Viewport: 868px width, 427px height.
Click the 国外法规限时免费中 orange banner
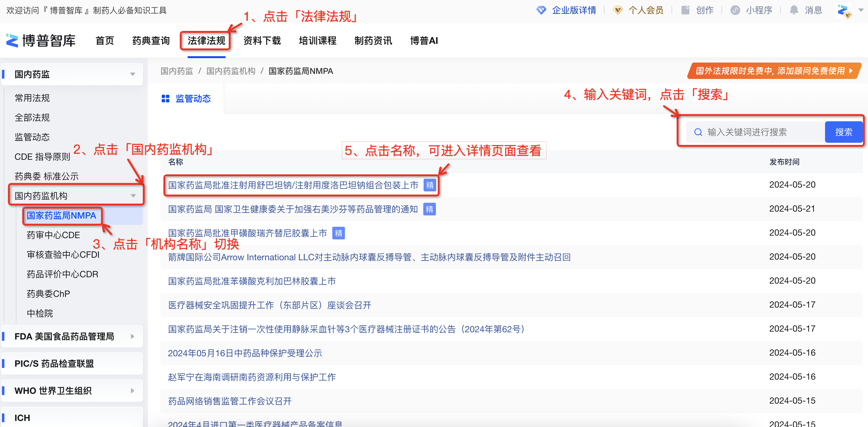click(774, 71)
